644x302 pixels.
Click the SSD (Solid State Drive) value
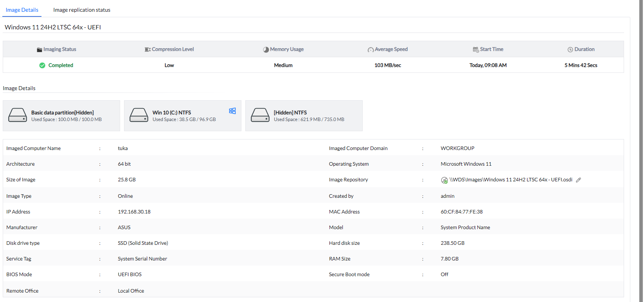click(x=143, y=243)
